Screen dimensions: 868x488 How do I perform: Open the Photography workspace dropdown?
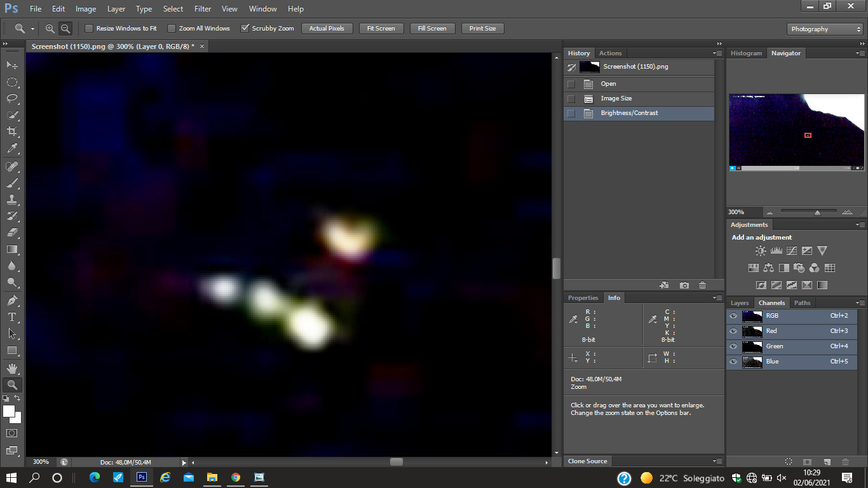(825, 29)
